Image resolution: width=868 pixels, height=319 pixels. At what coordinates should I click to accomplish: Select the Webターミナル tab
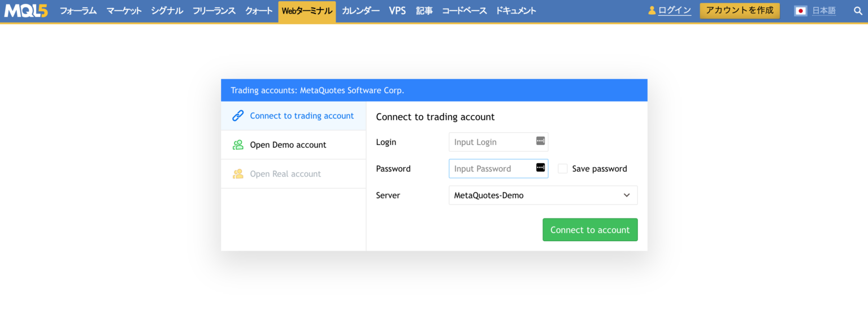[307, 11]
